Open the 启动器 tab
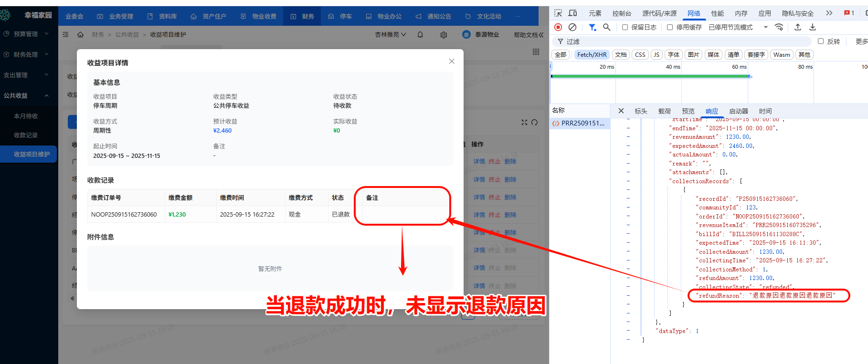 pyautogui.click(x=739, y=111)
